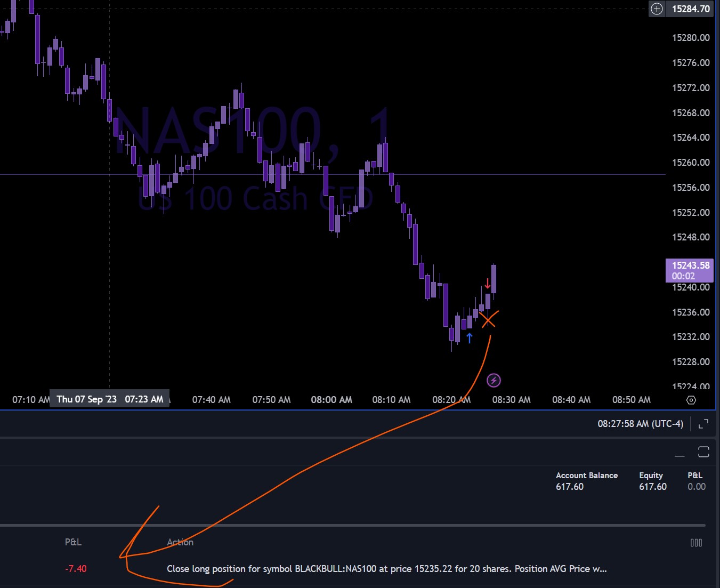Click the 07:50 AM time axis label
The image size is (720, 588).
click(271, 400)
